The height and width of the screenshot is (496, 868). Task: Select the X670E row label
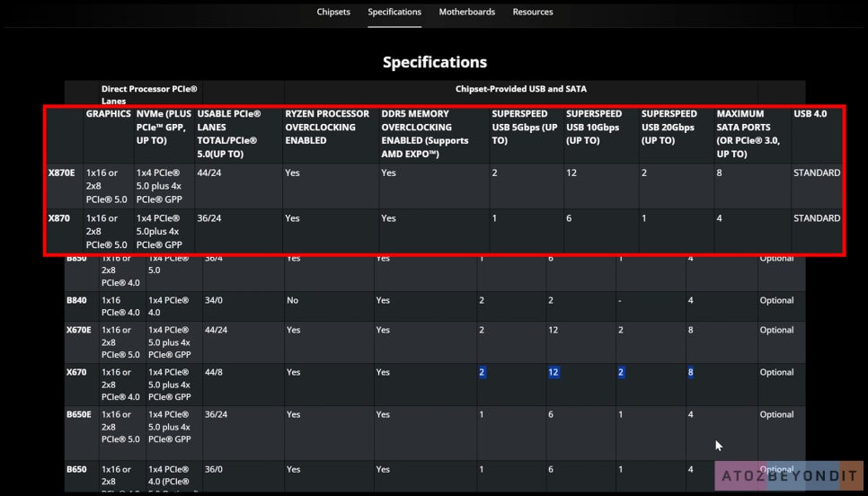click(x=78, y=330)
